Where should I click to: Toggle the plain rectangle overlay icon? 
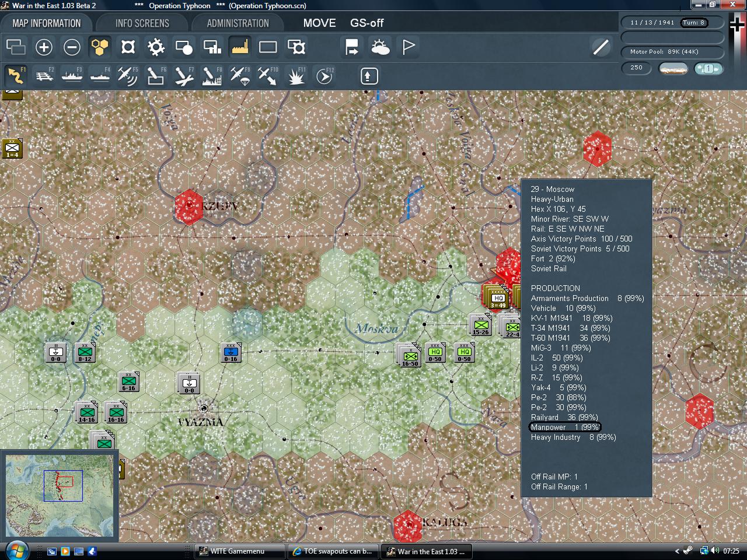click(268, 47)
